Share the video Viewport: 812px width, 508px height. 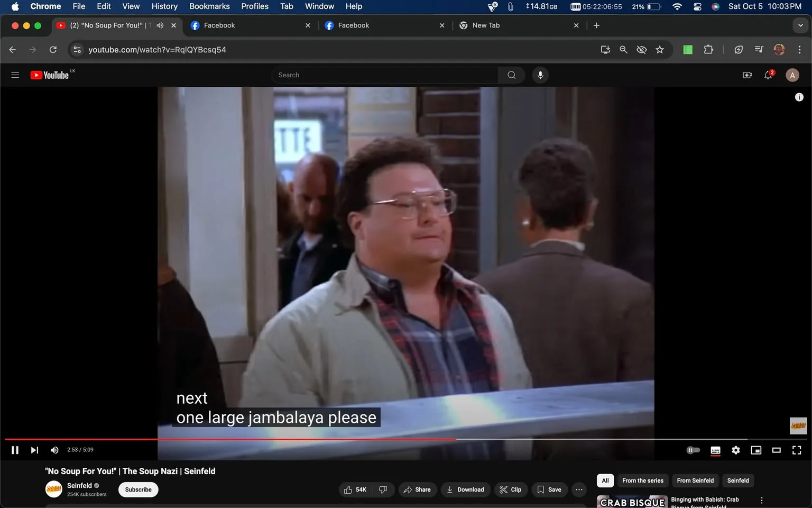[417, 489]
